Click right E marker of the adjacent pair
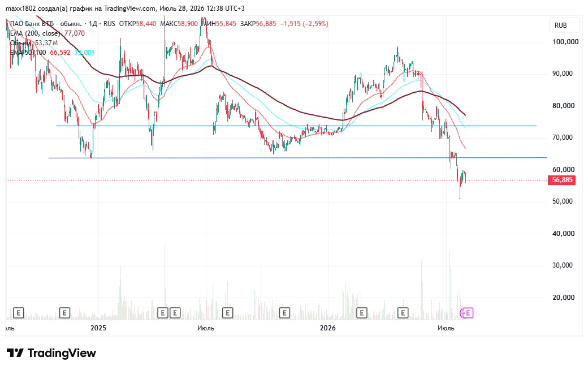 tap(175, 313)
